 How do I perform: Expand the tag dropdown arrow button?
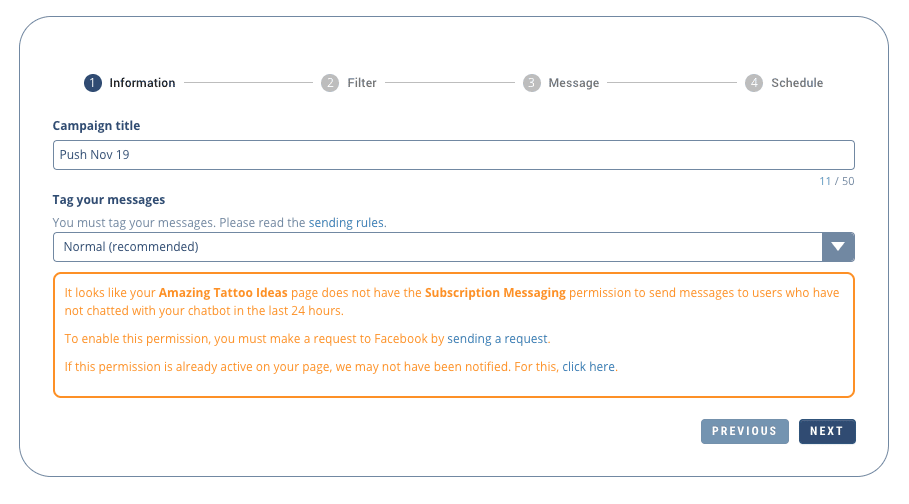click(x=838, y=247)
